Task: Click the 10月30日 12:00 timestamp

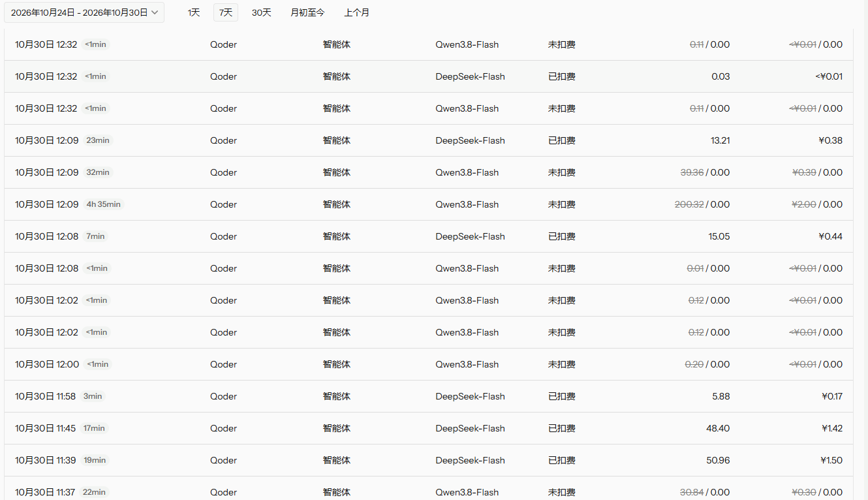Action: tap(47, 364)
